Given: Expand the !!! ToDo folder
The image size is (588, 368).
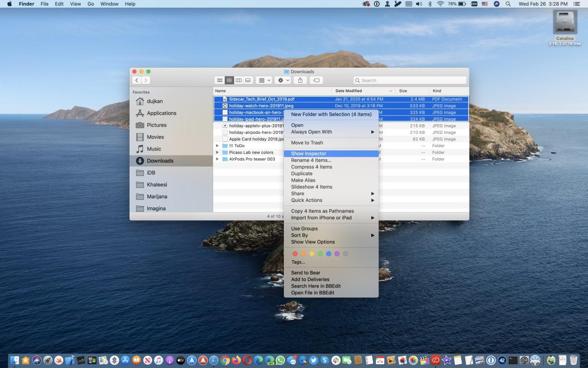Looking at the screenshot, I should coord(217,146).
